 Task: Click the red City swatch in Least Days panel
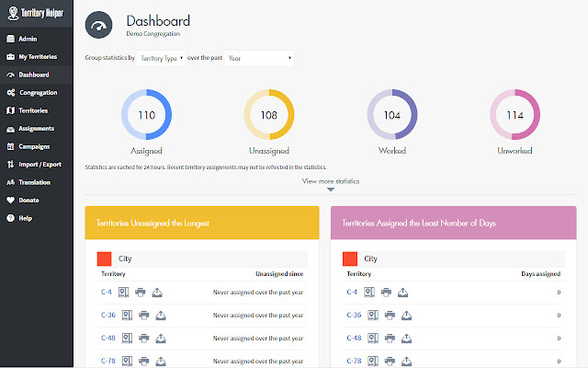click(350, 259)
